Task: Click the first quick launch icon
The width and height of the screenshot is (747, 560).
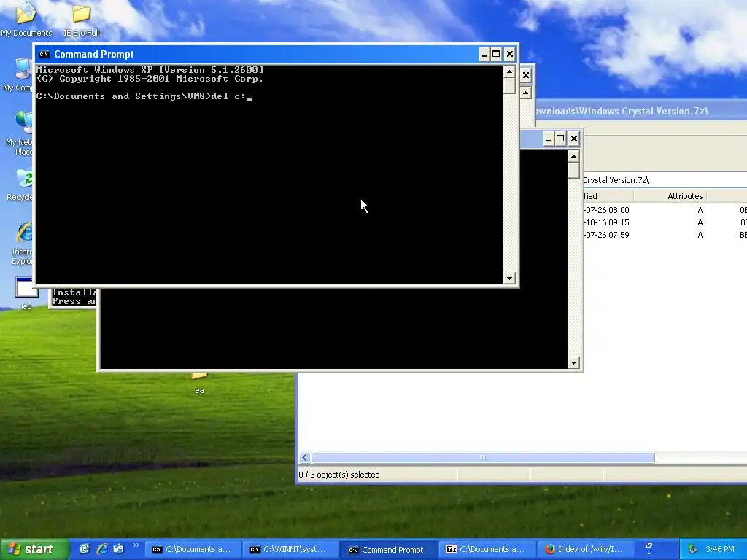Action: tap(85, 549)
